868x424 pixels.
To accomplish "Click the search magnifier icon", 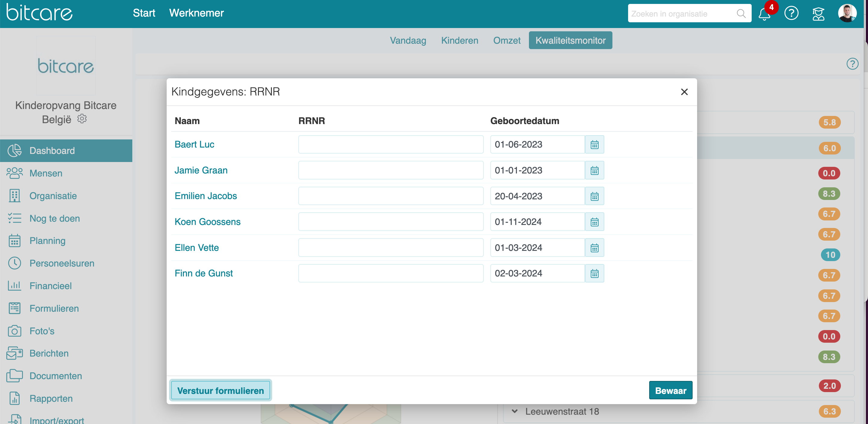I will 741,14.
